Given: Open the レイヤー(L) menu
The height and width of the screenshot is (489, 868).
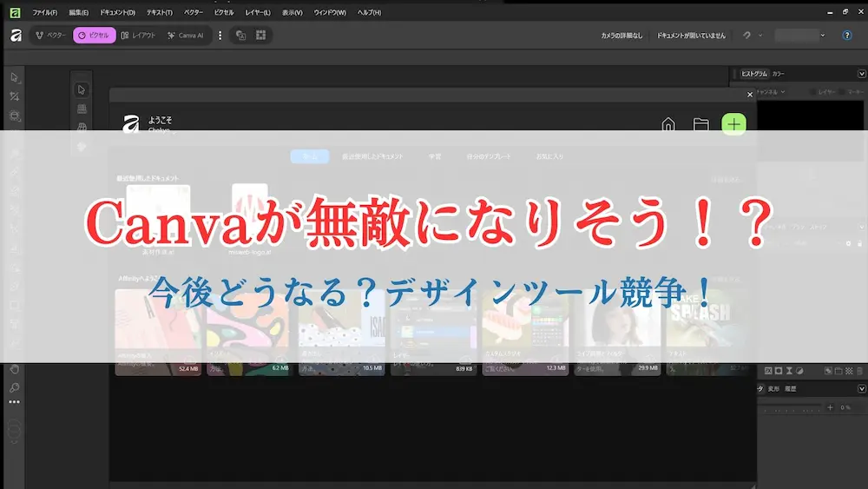Looking at the screenshot, I should click(x=258, y=12).
